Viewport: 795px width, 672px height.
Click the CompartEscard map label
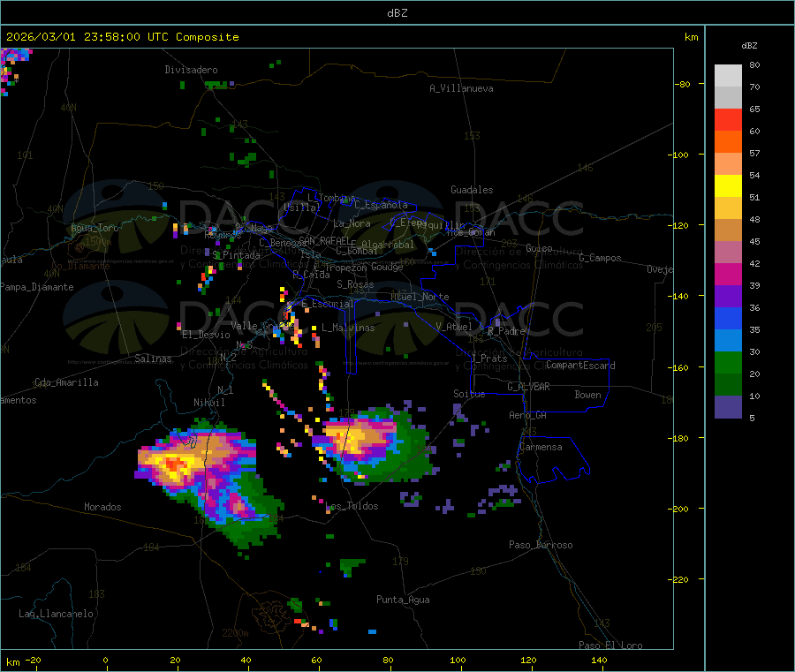pos(580,366)
